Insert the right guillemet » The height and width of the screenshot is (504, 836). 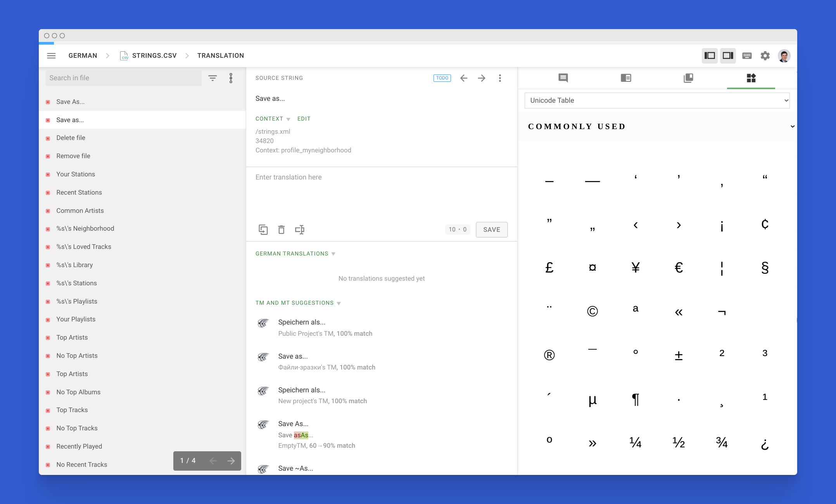592,443
